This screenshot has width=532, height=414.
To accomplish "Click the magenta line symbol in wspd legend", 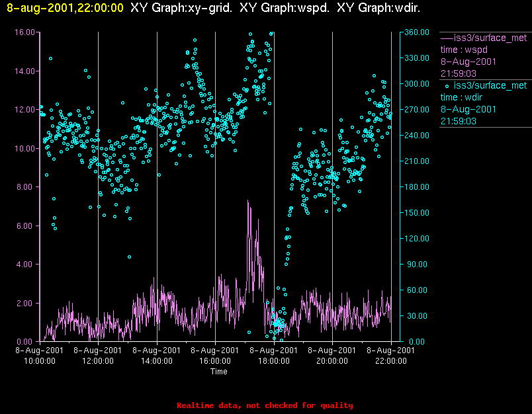I will pyautogui.click(x=447, y=38).
